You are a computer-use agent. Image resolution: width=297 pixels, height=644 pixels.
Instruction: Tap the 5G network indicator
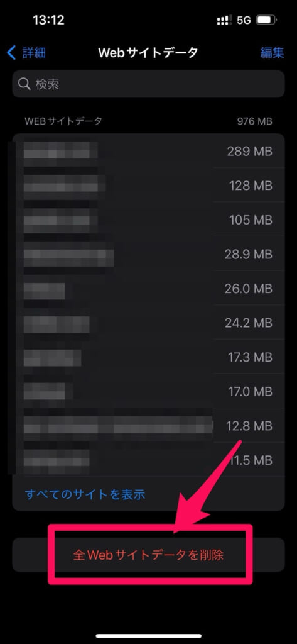(243, 20)
